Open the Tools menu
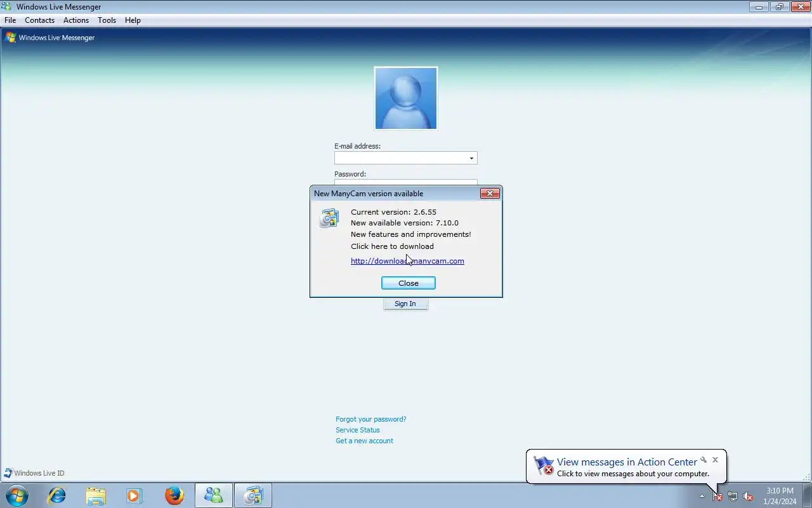The width and height of the screenshot is (812, 508). point(107,20)
